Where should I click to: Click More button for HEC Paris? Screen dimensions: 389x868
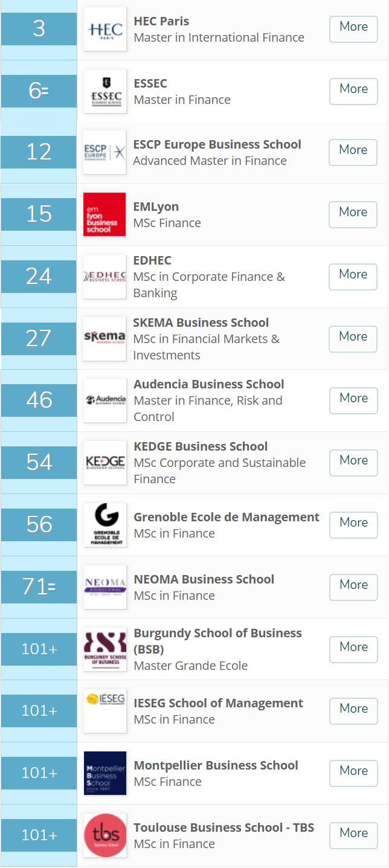(353, 29)
